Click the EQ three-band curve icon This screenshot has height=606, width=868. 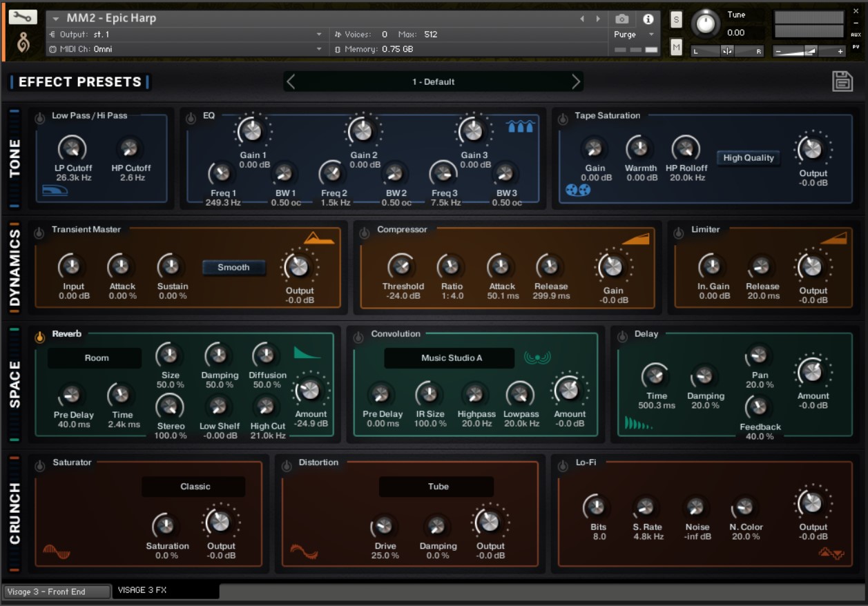(521, 126)
